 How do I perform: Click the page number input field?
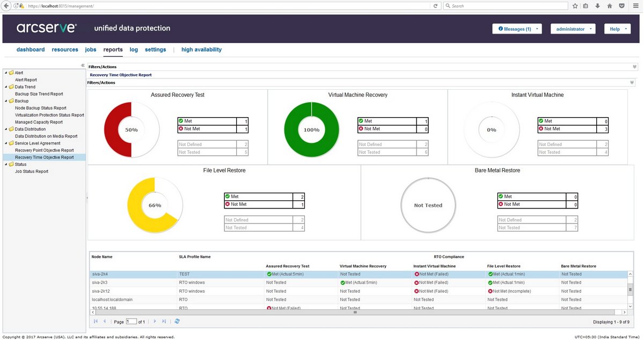coord(131,321)
